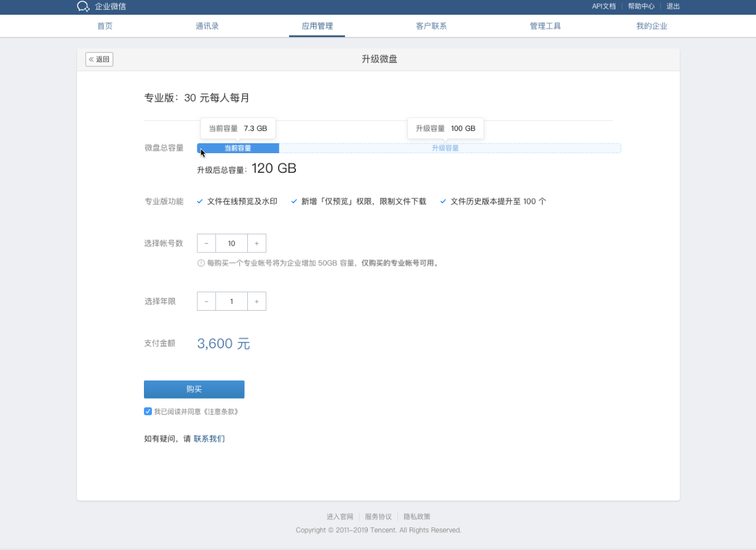Image resolution: width=756 pixels, height=550 pixels.
Task: Increase account count with the + stepper
Action: pyautogui.click(x=257, y=243)
